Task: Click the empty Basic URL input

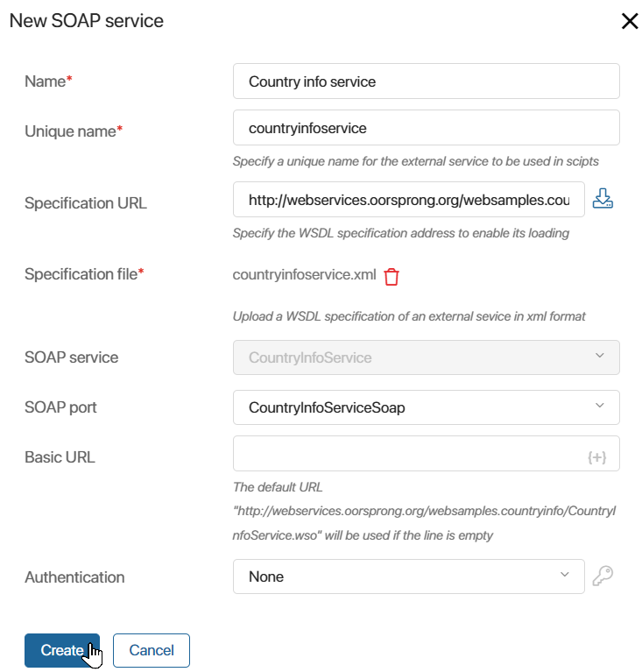Action: pyautogui.click(x=426, y=454)
